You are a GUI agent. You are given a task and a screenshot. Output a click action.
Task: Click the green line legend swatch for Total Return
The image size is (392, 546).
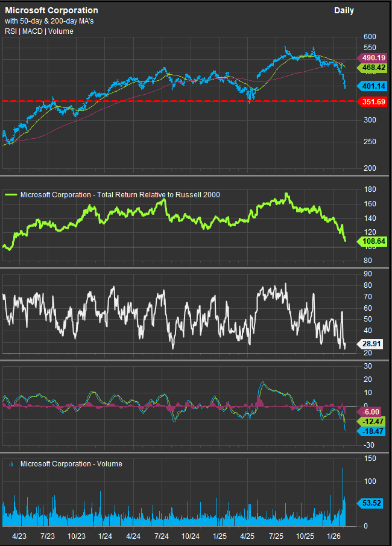point(11,195)
